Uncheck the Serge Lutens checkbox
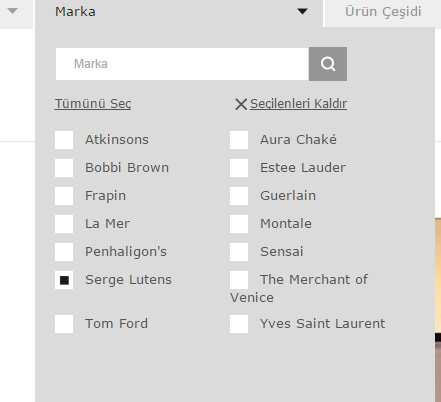Viewport: 441px width, 402px height. [64, 280]
